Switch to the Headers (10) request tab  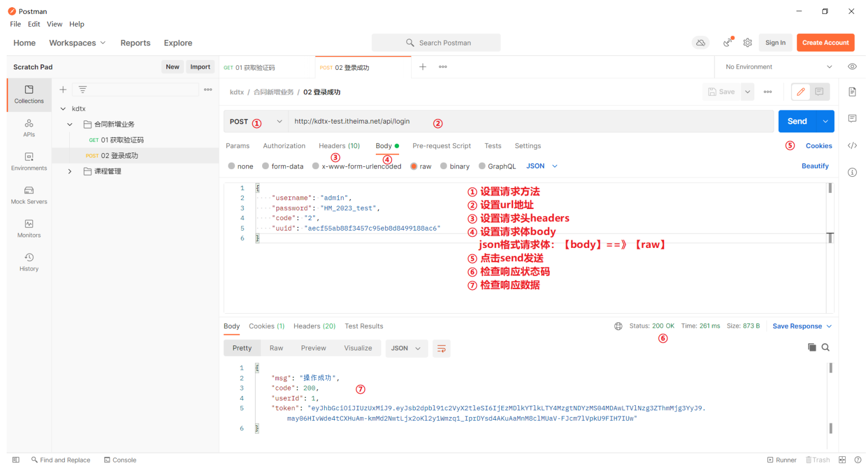coord(339,146)
